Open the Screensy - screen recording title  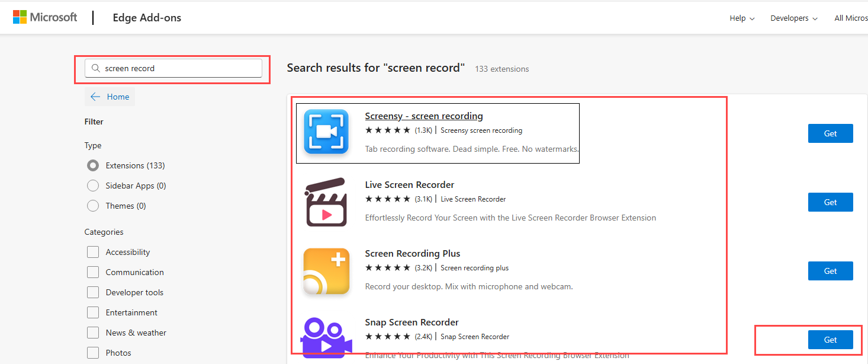click(x=424, y=116)
